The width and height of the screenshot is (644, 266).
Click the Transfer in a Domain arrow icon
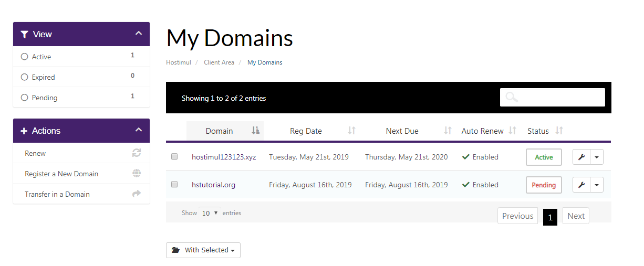tap(137, 194)
